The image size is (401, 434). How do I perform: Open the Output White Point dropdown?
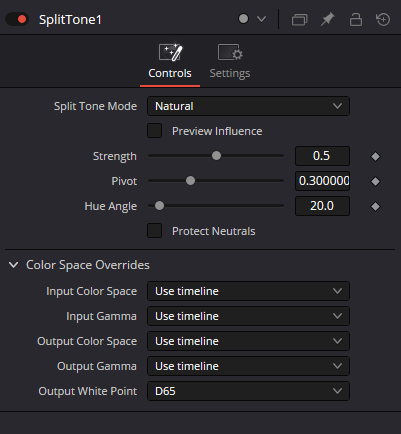point(248,391)
